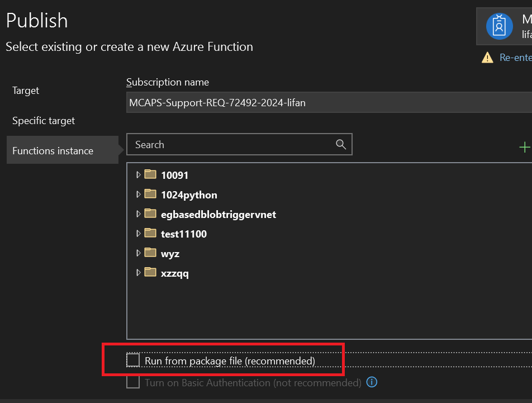The image size is (532, 403).
Task: Click the yellow warning triangle icon
Action: coord(487,58)
